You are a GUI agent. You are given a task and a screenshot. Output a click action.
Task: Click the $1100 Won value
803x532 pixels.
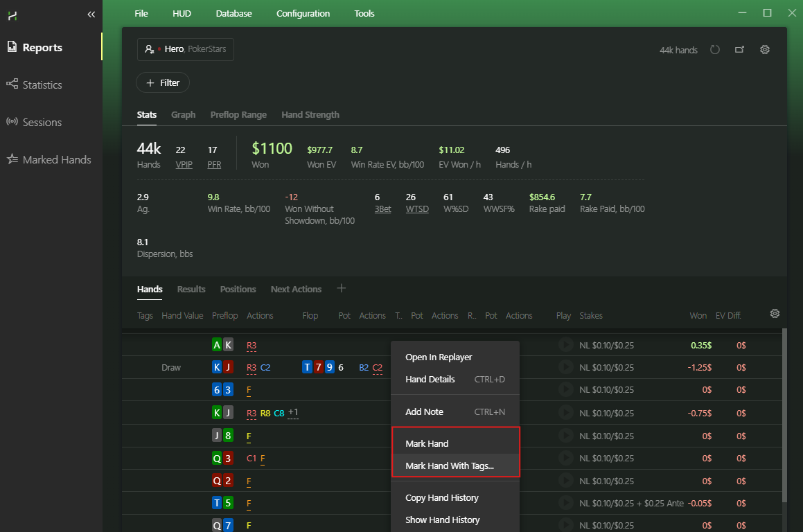272,148
